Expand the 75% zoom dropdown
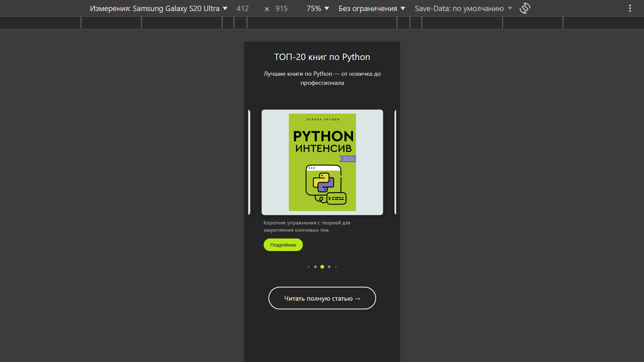 [x=317, y=8]
